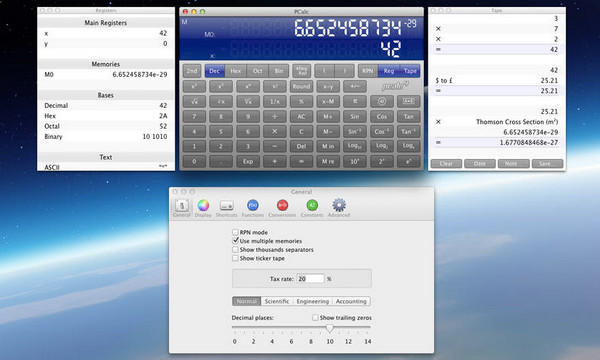Image resolution: width=600 pixels, height=360 pixels.
Task: Click the +/- sign change key
Action: [355, 86]
